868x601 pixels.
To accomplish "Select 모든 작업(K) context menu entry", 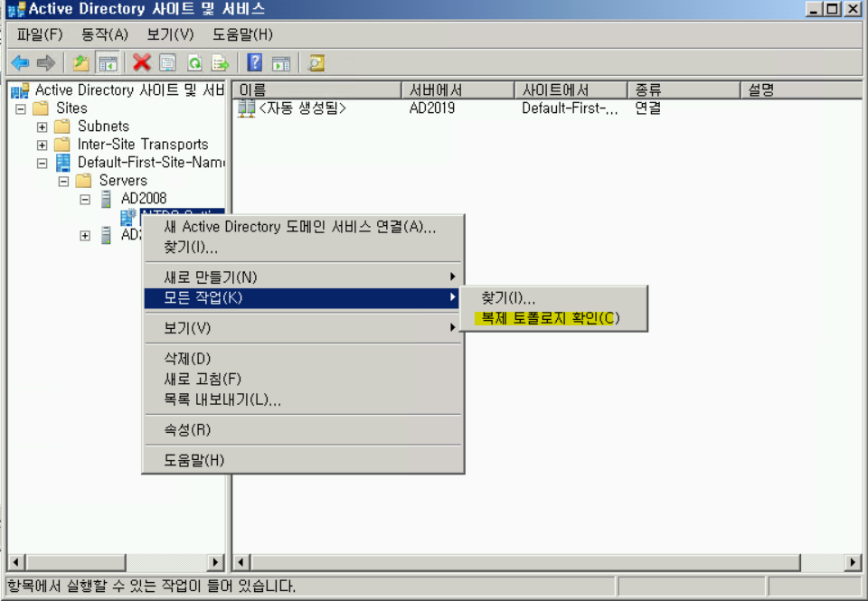I will 302,297.
